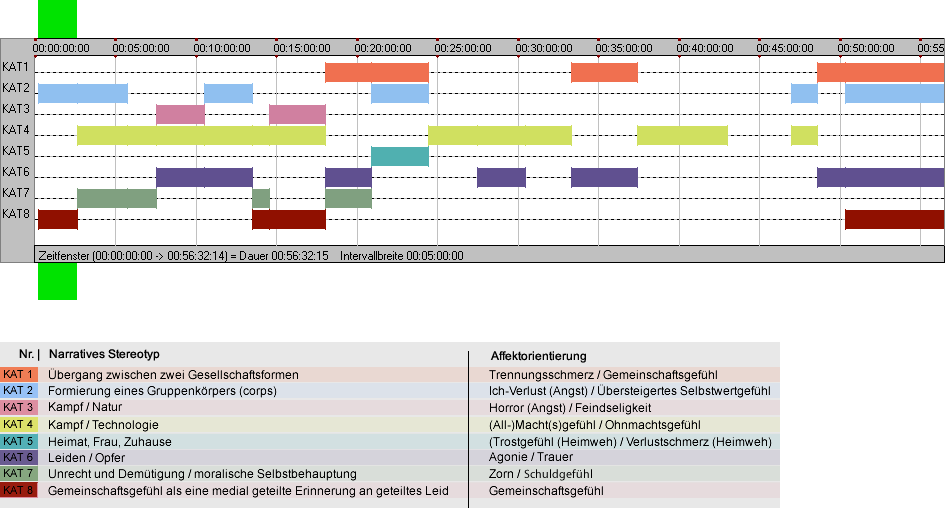945x530 pixels.
Task: Click the 'Narratives Stereotyp' column header
Action: pyautogui.click(x=104, y=354)
